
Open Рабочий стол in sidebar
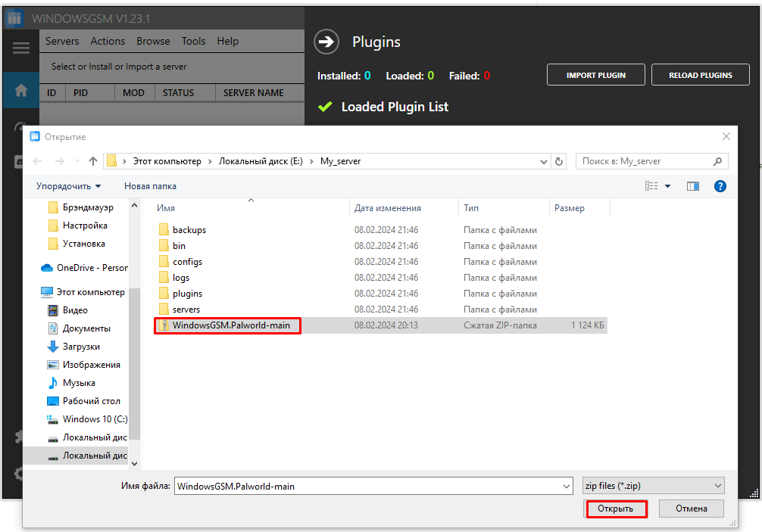[84, 401]
